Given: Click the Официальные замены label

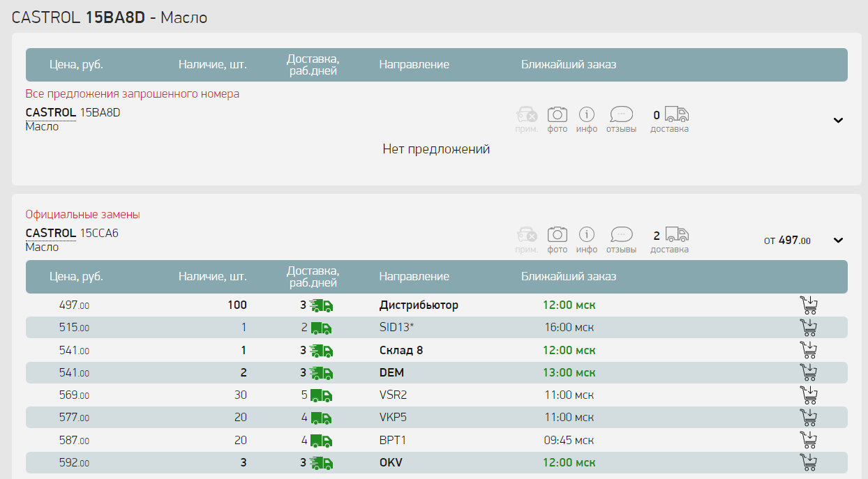Looking at the screenshot, I should pos(83,215).
